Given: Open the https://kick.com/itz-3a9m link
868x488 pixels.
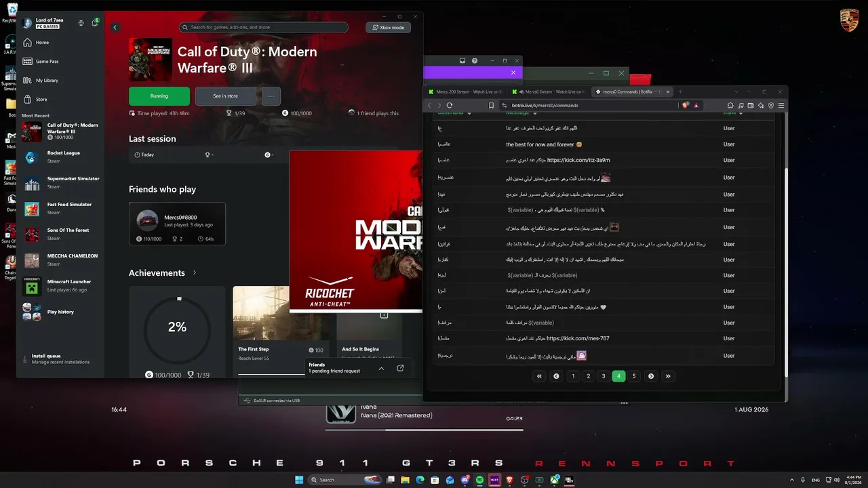Looking at the screenshot, I should point(578,161).
